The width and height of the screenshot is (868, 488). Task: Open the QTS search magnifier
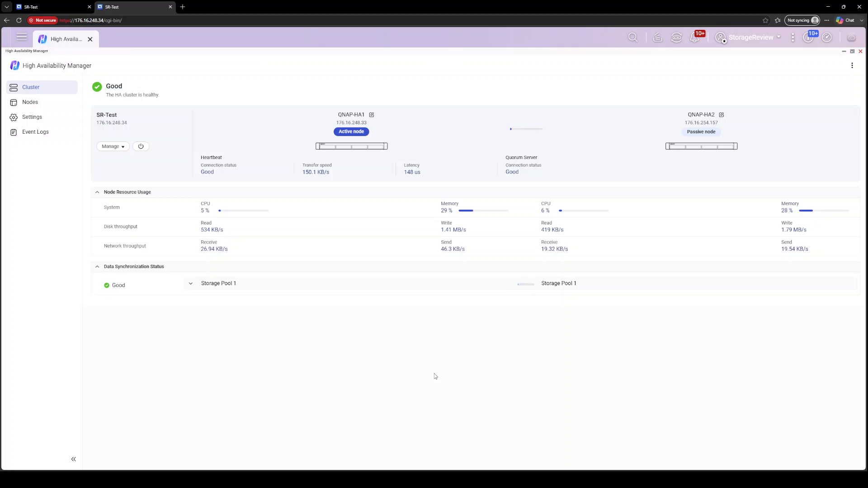pos(633,38)
